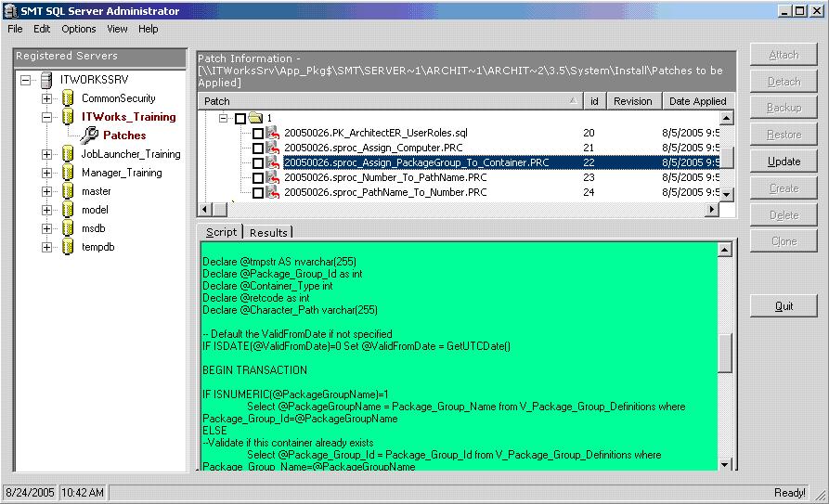Click the master database cylinder icon
The image size is (829, 504).
pos(68,191)
